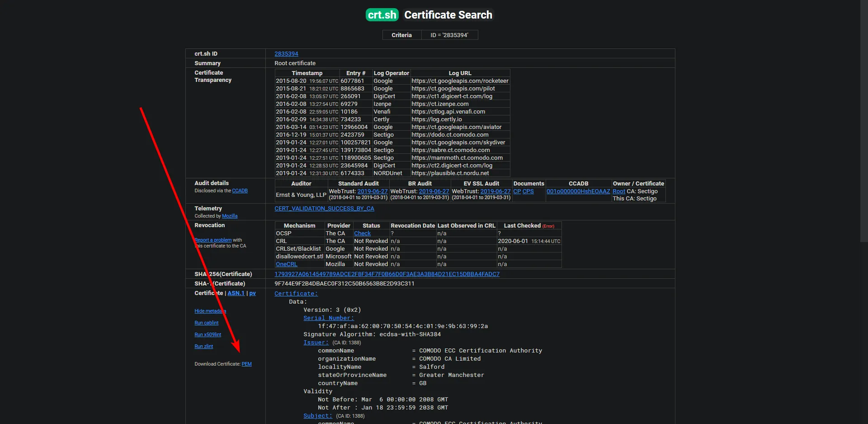Run cablint on the certificate
This screenshot has height=424, width=868.
tap(206, 323)
